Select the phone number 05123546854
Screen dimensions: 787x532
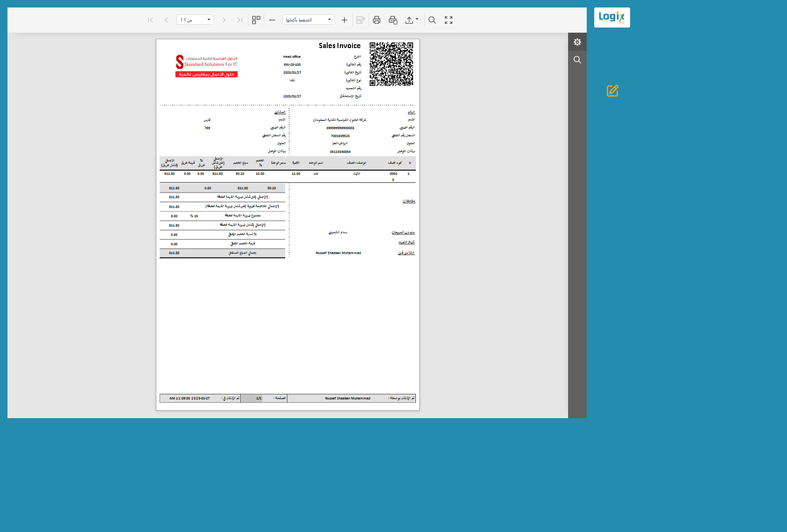point(340,152)
